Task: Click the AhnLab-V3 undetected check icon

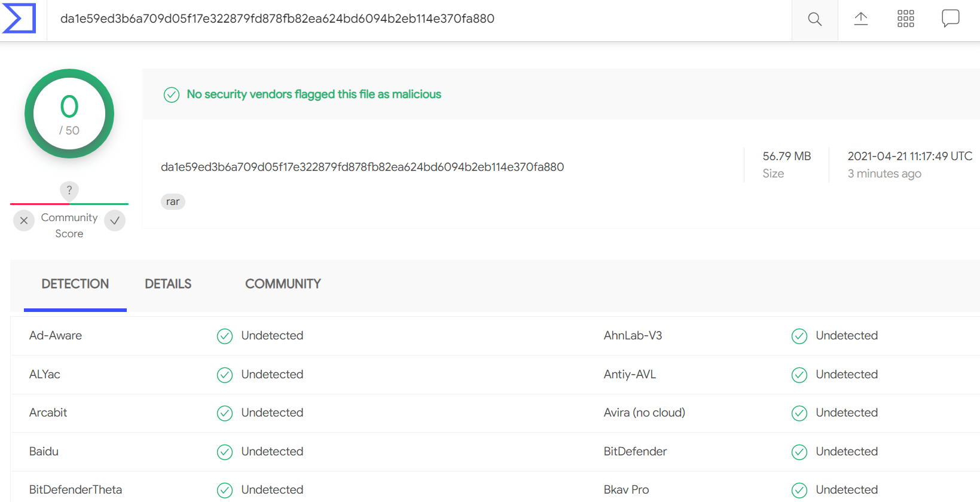Action: pyautogui.click(x=799, y=336)
